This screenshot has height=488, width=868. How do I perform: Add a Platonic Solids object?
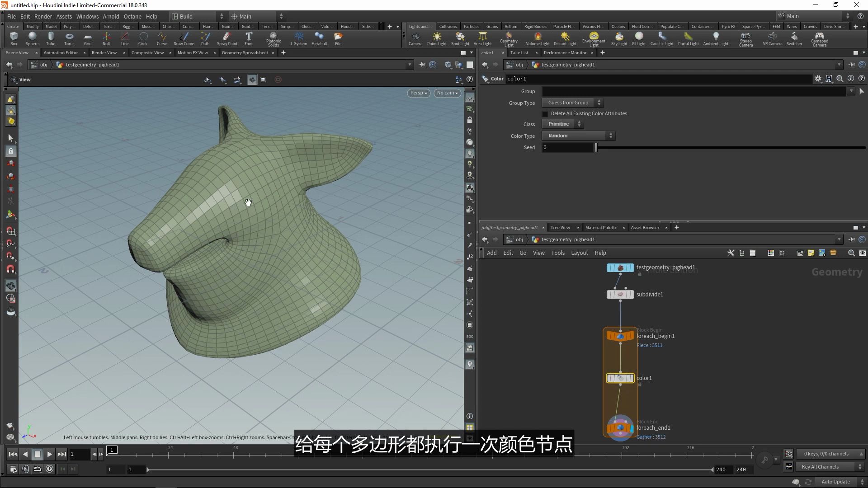tap(273, 38)
